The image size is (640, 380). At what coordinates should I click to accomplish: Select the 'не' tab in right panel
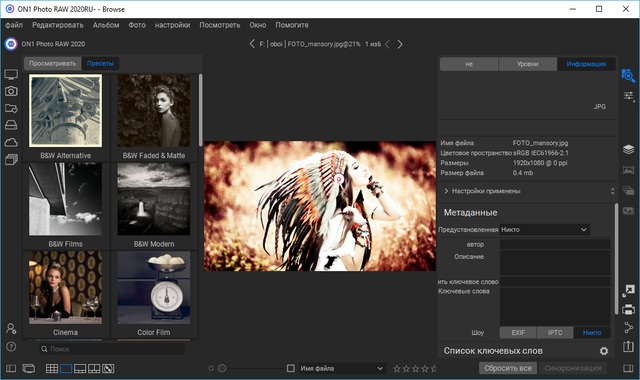point(469,64)
